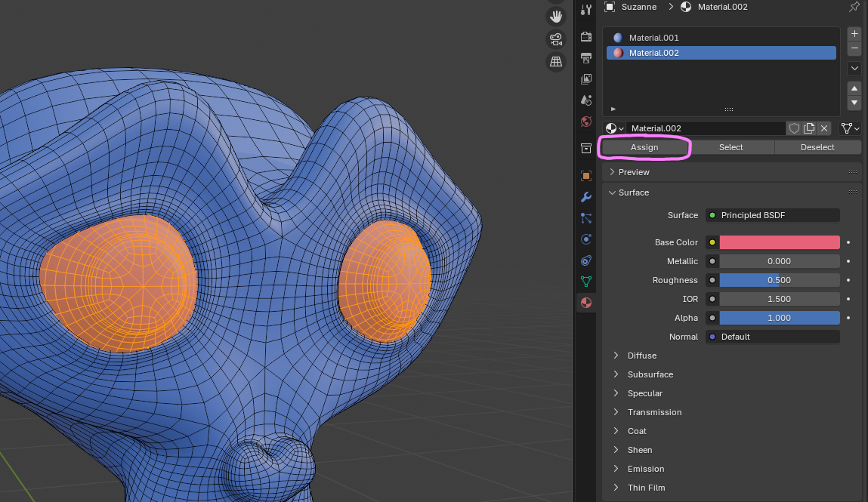Add a material slot with the plus icon
This screenshot has width=868, height=502.
pos(854,34)
